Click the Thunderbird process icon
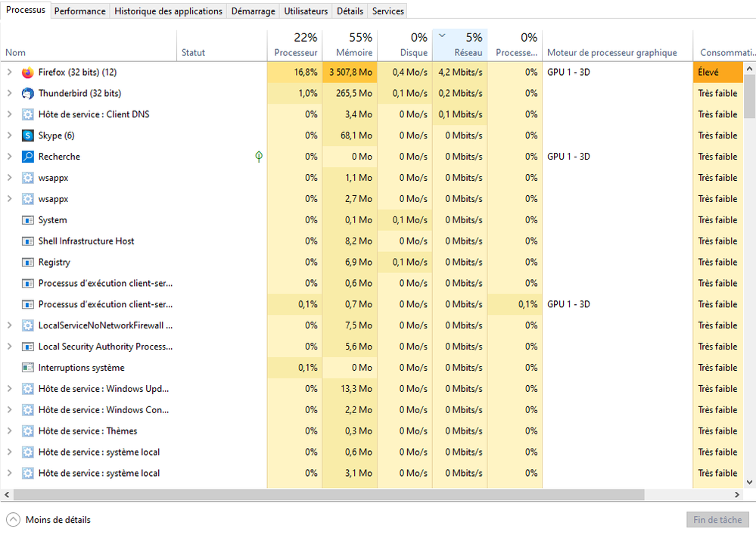Viewport: 756px width, 538px height. point(28,94)
